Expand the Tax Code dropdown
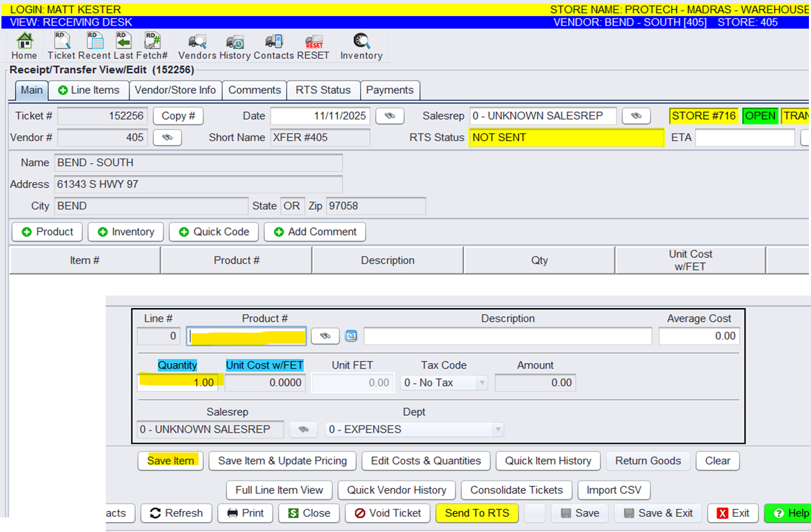The image size is (811, 532). click(x=481, y=382)
